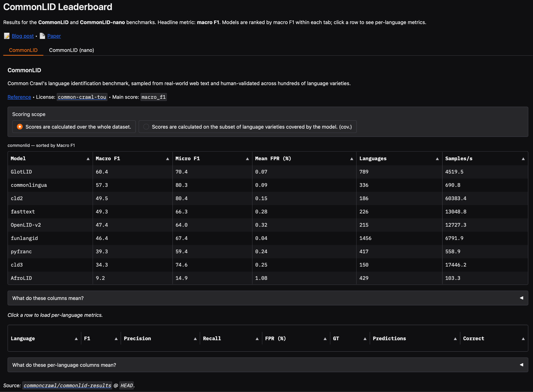
Task: Sort per-language table by Correct arrow
Action: 523,339
